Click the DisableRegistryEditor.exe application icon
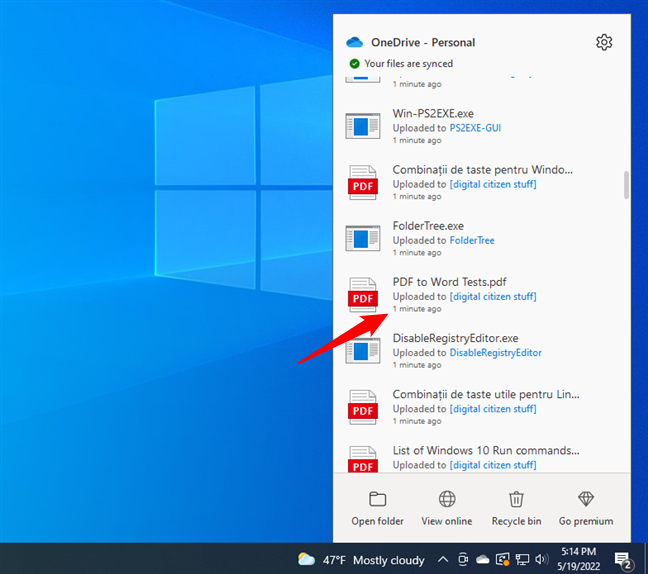Viewport: 648px width, 574px height. click(x=363, y=350)
